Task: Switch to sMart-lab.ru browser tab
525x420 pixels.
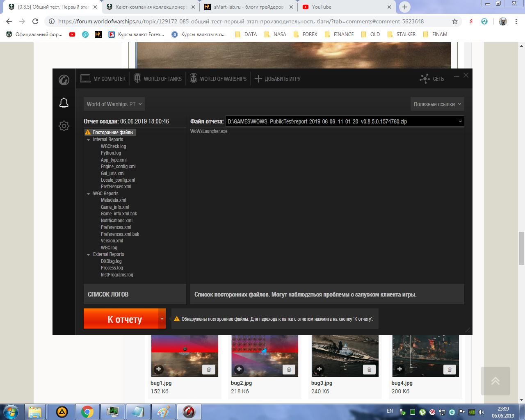Action: pyautogui.click(x=248, y=7)
